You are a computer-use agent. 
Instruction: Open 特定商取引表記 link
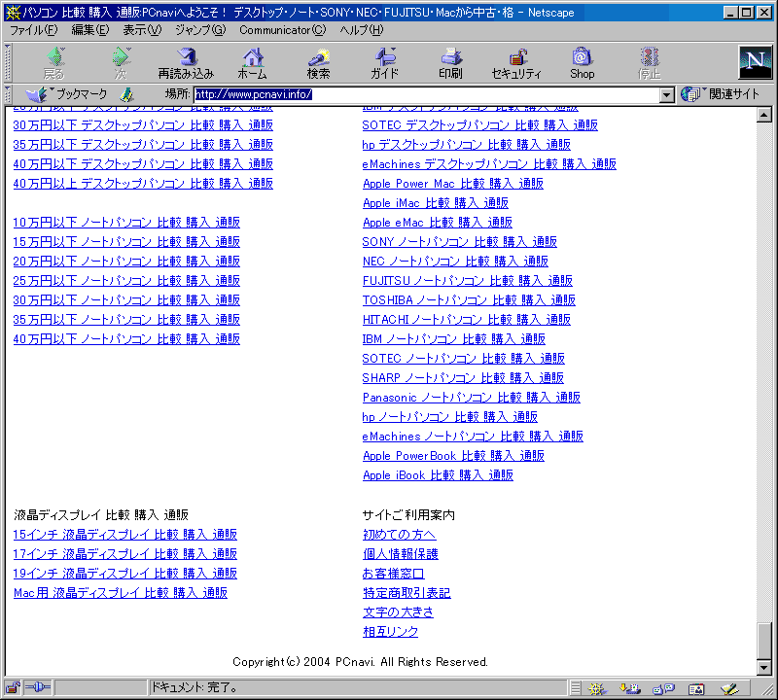tap(407, 593)
